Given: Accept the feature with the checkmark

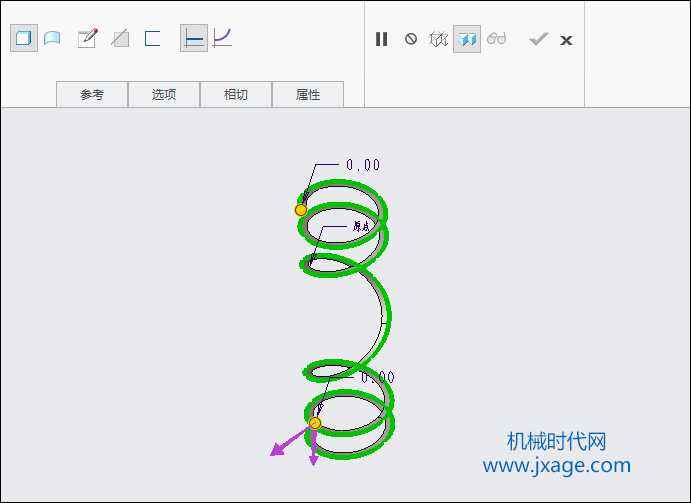Looking at the screenshot, I should click(539, 39).
